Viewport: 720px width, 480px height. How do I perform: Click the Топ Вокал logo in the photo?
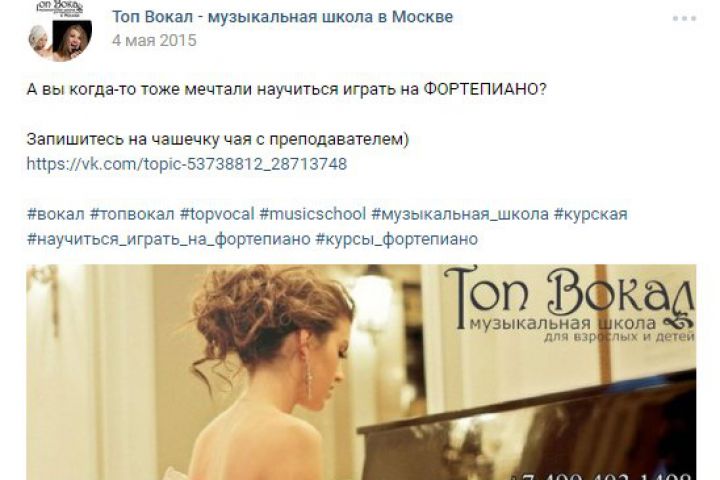(569, 304)
